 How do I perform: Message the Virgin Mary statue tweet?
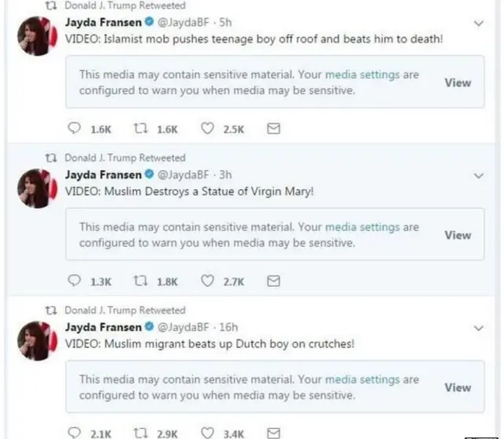click(273, 281)
